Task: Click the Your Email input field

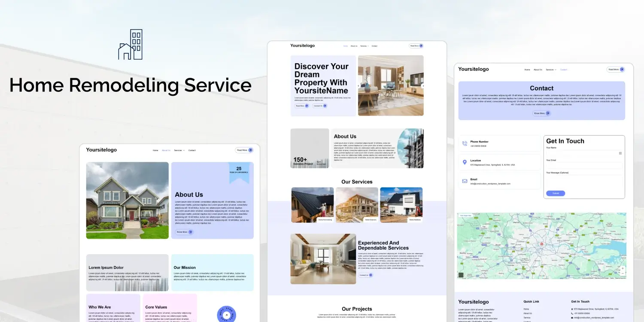Action: [584, 165]
